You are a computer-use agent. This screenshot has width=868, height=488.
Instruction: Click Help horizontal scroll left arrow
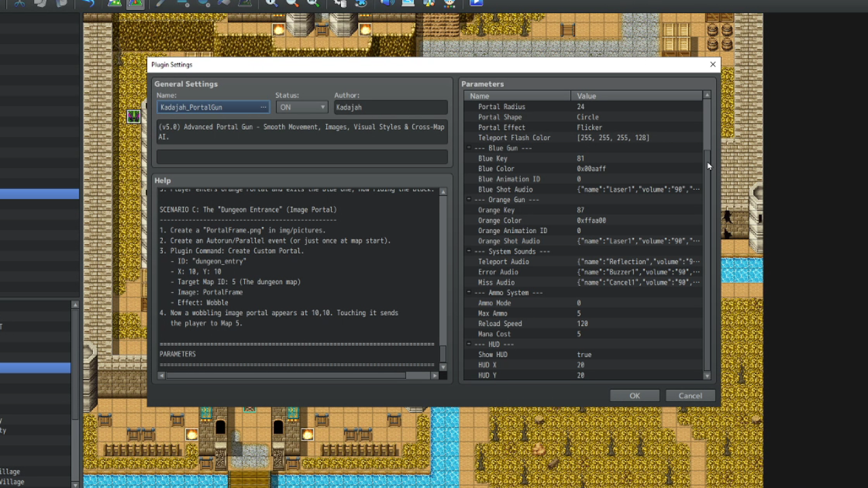pyautogui.click(x=161, y=375)
